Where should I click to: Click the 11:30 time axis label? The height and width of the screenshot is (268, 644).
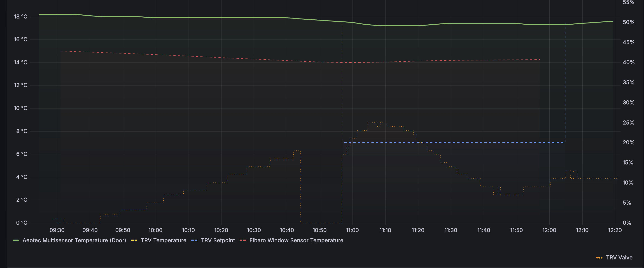pyautogui.click(x=450, y=230)
